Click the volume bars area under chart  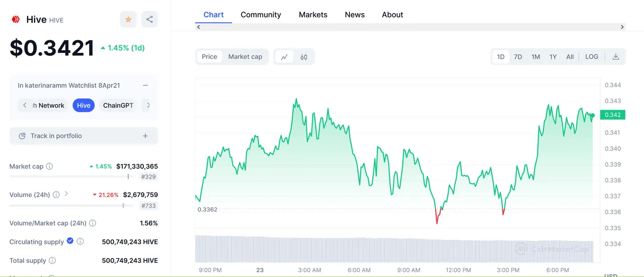pos(394,248)
